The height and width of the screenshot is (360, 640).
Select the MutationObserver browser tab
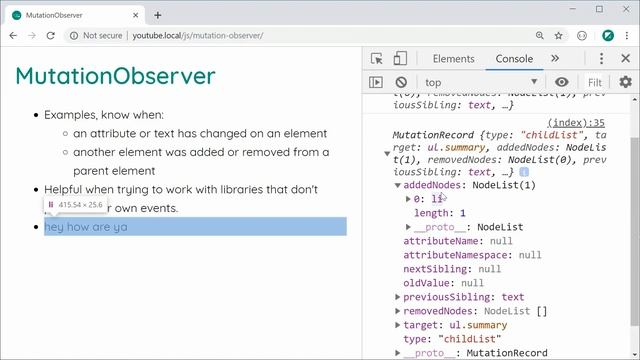75,16
